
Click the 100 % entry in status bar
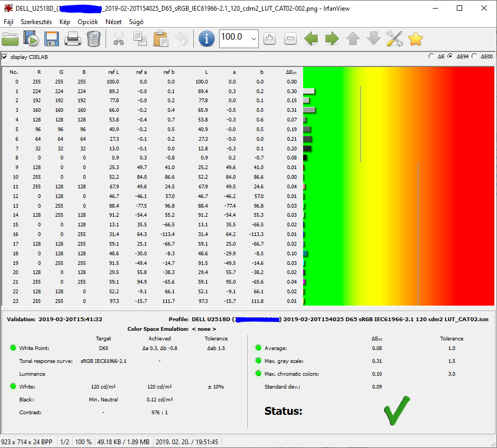(84, 442)
